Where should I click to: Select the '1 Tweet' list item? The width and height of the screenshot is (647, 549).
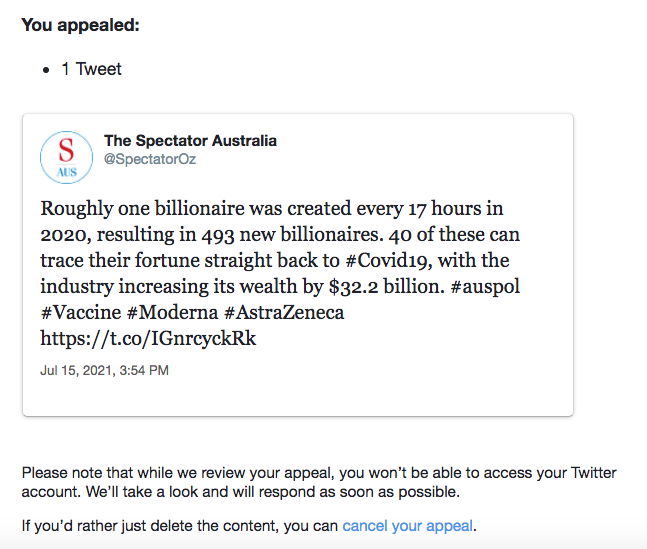tap(91, 69)
